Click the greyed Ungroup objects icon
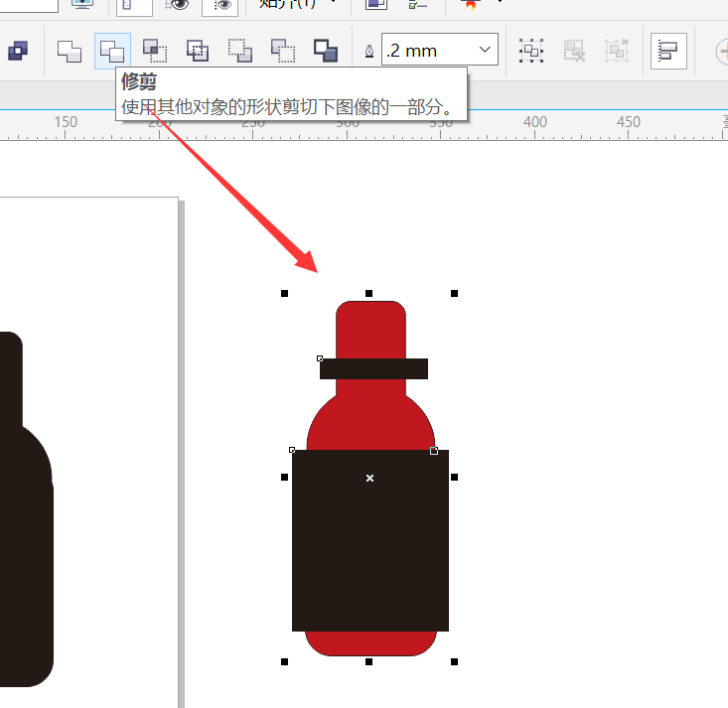 (574, 51)
